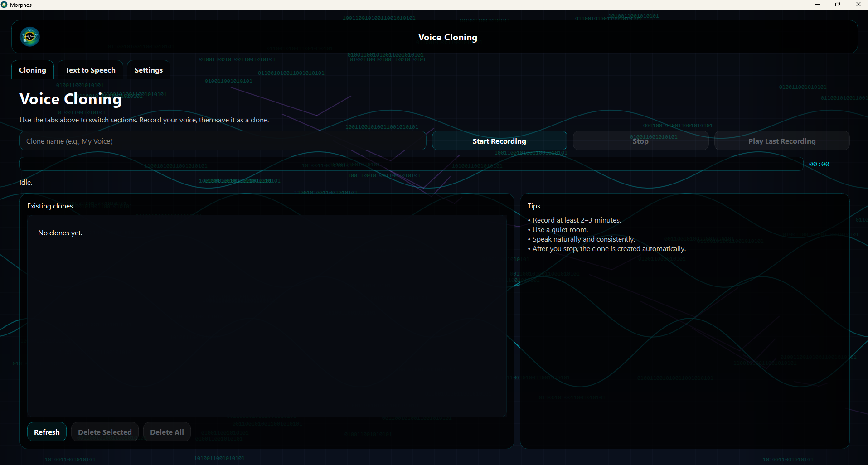Click the Morphos voice waveform logo
This screenshot has width=868, height=465.
coord(30,37)
